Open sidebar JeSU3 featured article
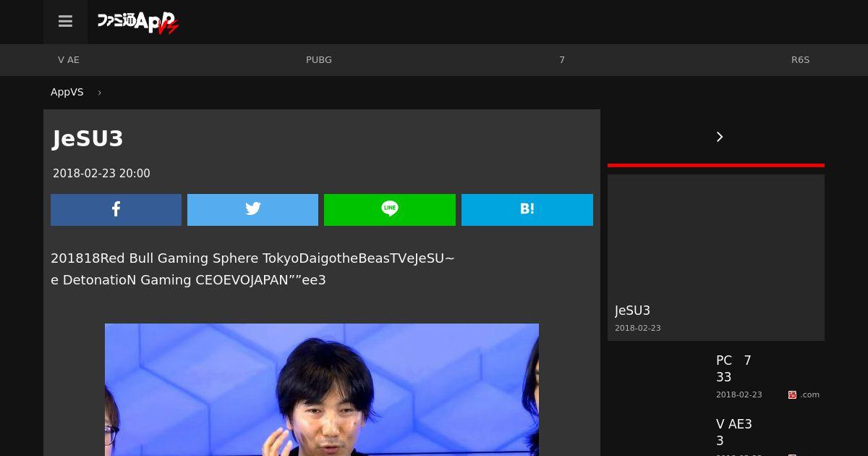The image size is (868, 456). coord(633,311)
